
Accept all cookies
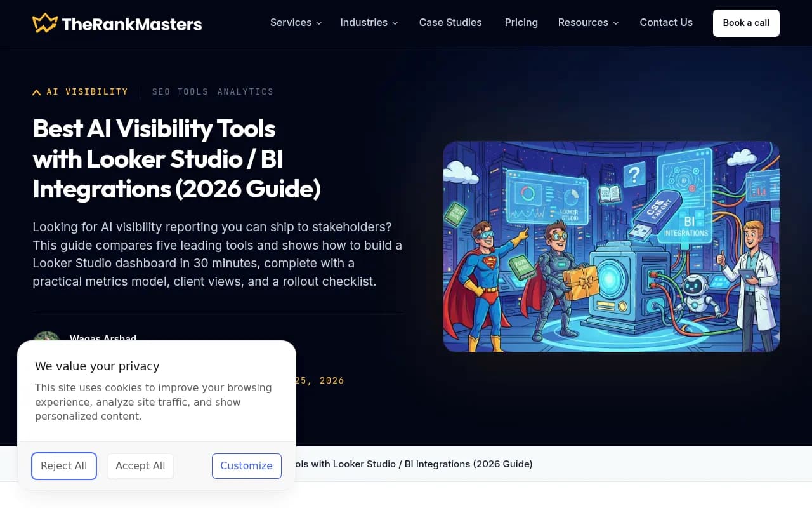coord(140,466)
